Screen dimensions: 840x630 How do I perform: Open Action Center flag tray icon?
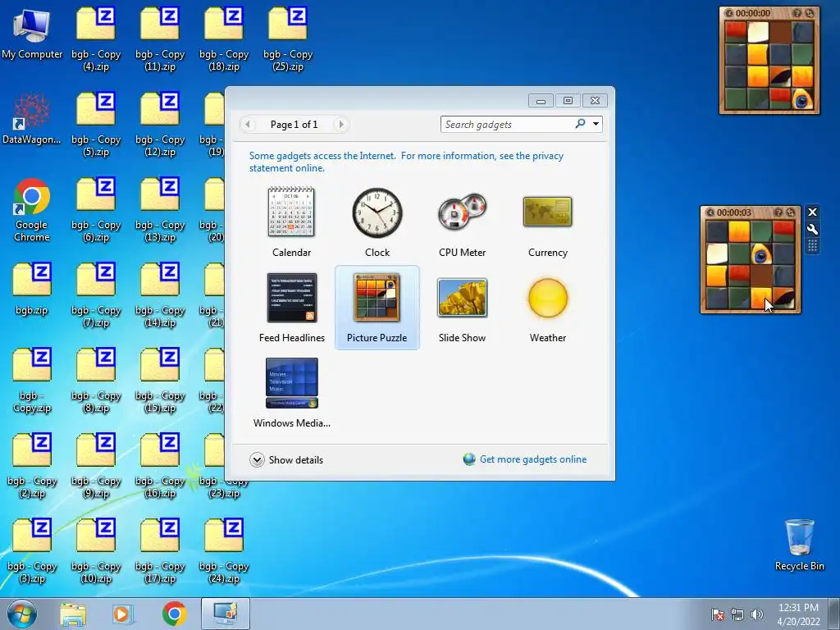[x=718, y=614]
